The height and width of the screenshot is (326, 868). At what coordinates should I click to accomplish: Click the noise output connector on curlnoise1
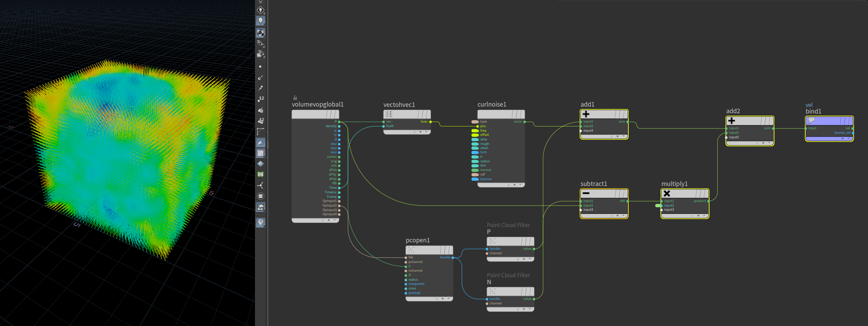pyautogui.click(x=525, y=122)
